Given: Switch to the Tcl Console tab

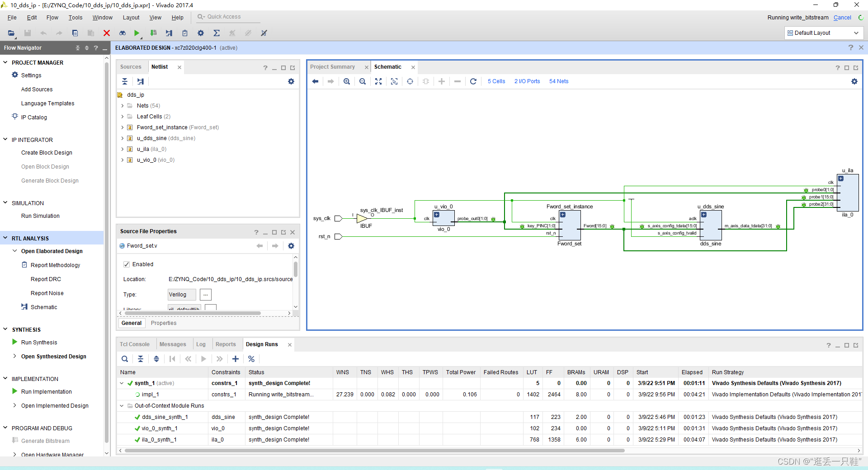Looking at the screenshot, I should point(134,344).
